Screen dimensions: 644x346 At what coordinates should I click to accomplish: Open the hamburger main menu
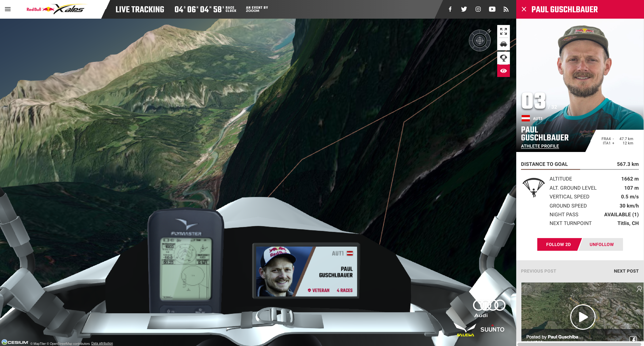pos(8,9)
